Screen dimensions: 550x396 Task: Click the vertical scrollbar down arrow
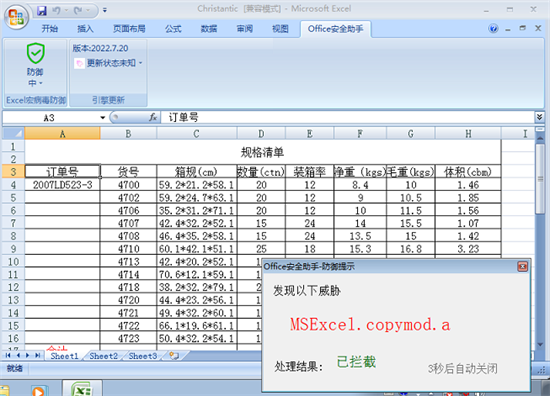[x=540, y=345]
